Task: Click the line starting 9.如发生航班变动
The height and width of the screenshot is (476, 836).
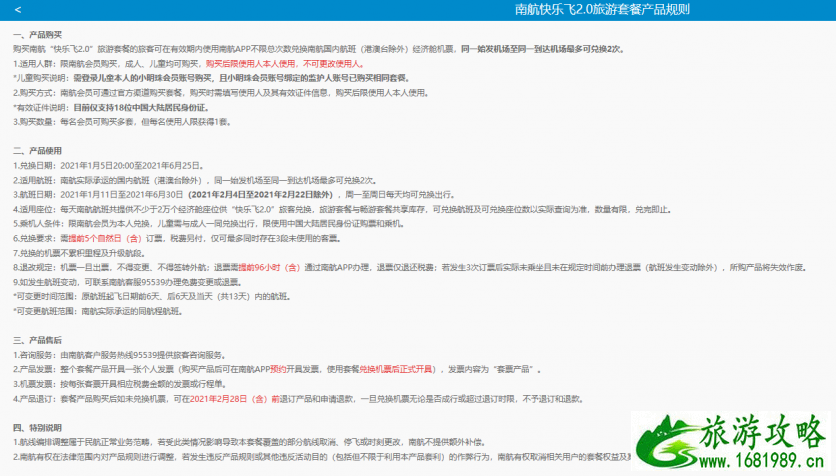Action: (128, 282)
